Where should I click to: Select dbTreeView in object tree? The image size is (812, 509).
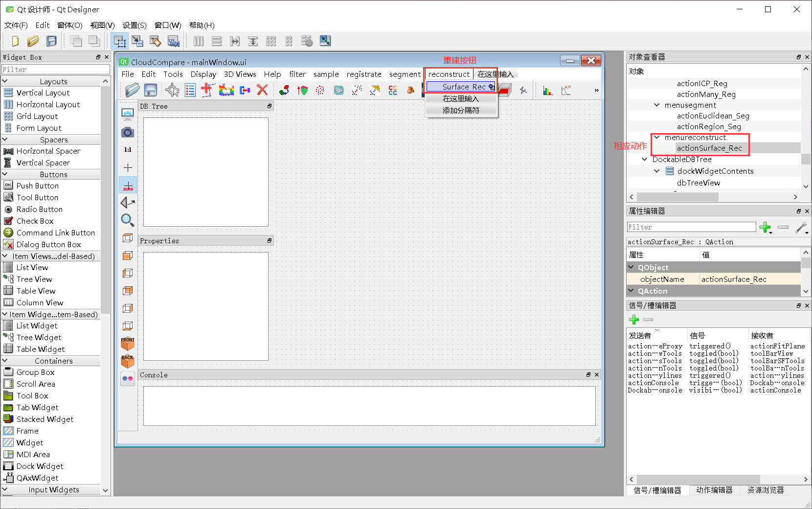pyautogui.click(x=699, y=183)
